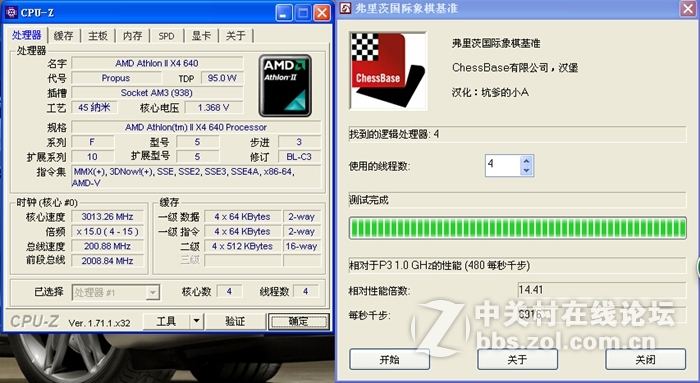Click the AMD Athlon II processor logo
The width and height of the screenshot is (700, 383).
(285, 86)
